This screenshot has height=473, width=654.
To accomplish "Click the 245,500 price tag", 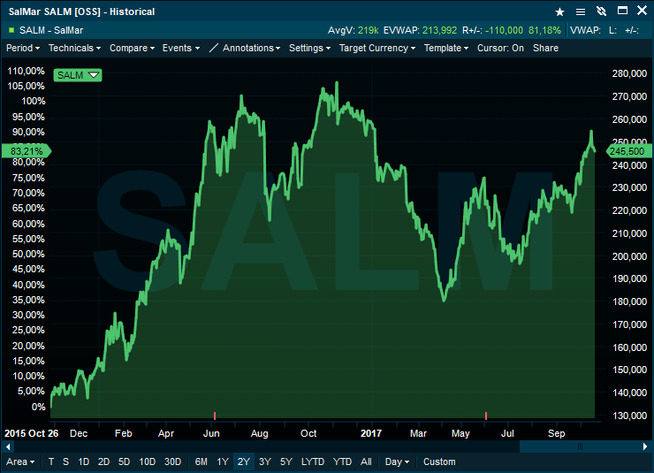I will pos(627,151).
